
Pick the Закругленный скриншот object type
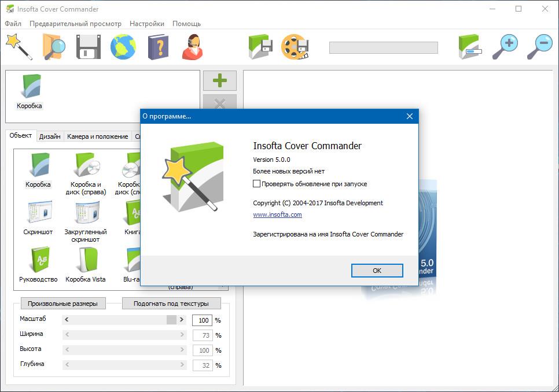click(86, 221)
